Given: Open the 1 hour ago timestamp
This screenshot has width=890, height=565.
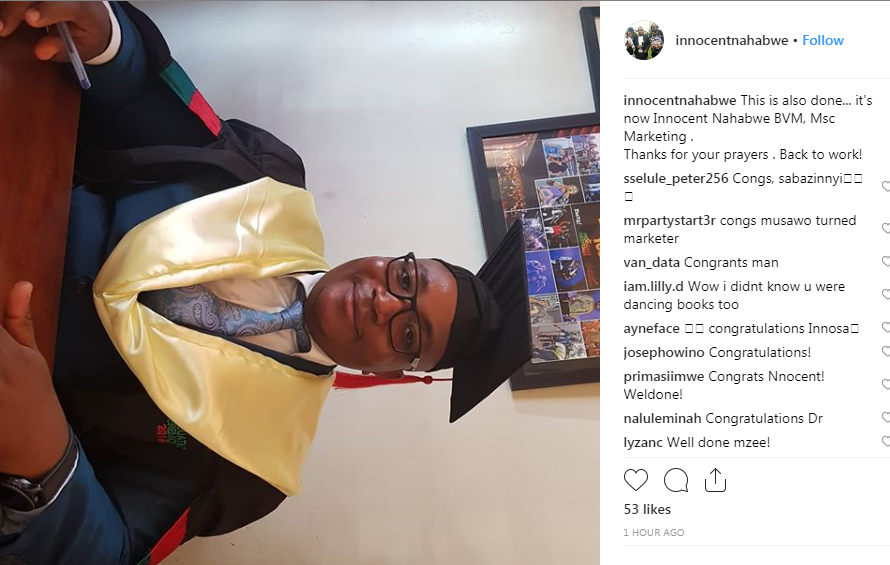Looking at the screenshot, I should 654,533.
